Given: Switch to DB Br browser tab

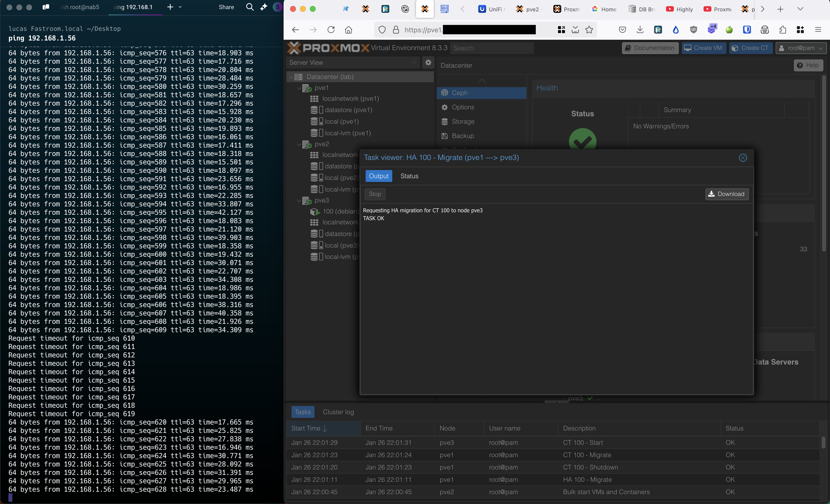Looking at the screenshot, I should (642, 9).
